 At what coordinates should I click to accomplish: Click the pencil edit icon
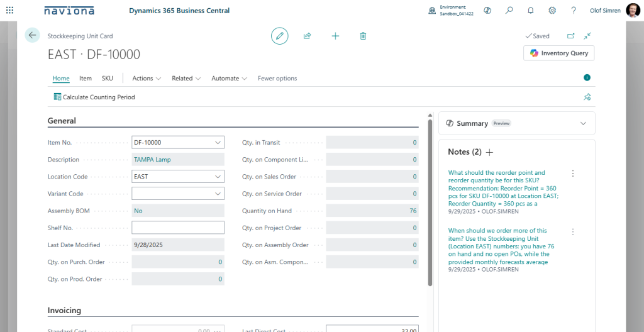280,36
